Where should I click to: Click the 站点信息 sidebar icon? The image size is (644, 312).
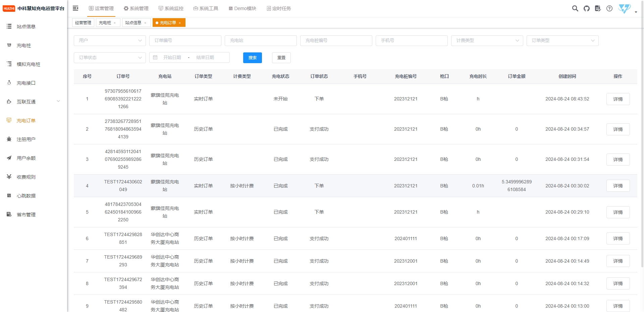click(x=9, y=26)
